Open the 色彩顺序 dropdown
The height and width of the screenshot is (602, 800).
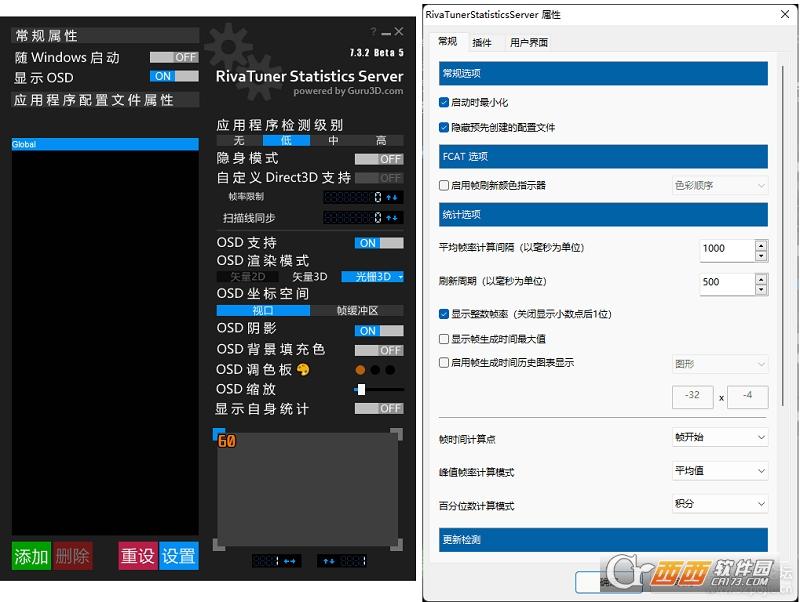(720, 185)
